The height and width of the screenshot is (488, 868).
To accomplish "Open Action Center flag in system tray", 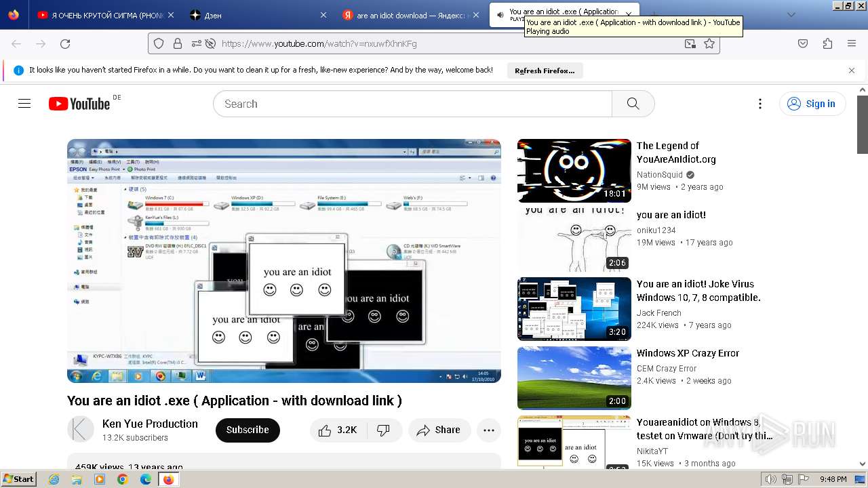I will [x=804, y=479].
